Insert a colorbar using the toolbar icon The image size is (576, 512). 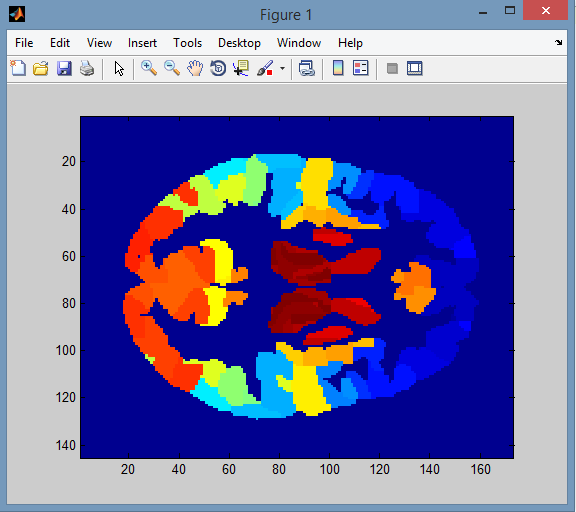[338, 68]
